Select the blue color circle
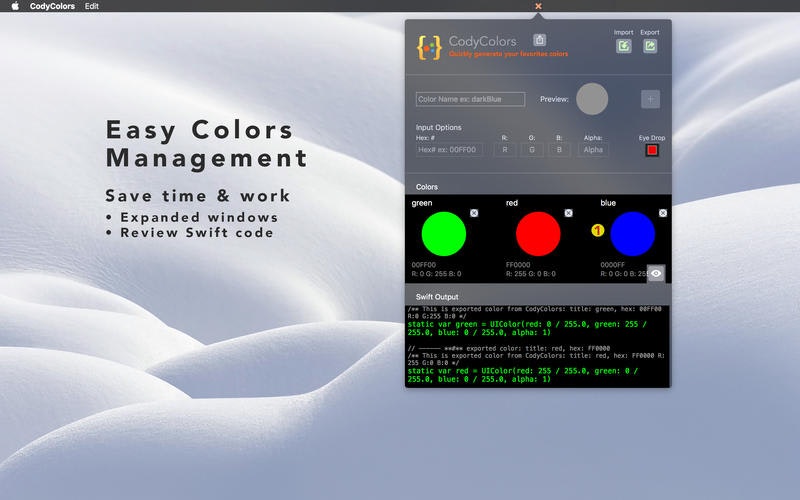Screen dimensions: 800x500 click(632, 234)
